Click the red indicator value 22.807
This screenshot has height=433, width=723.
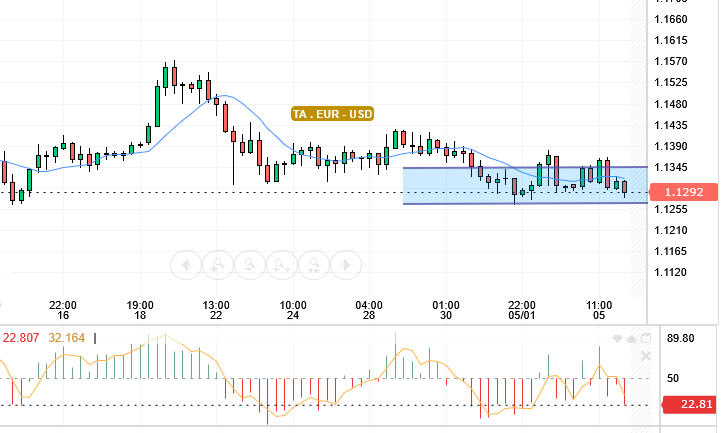21,338
